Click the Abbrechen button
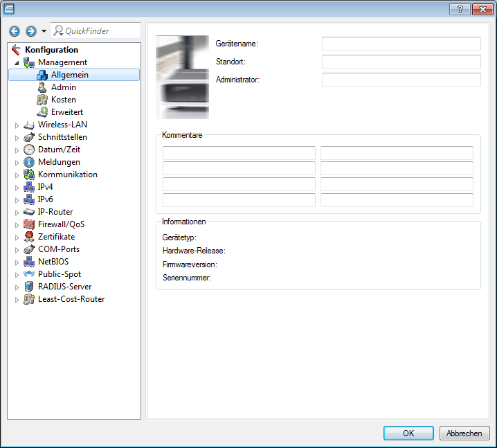This screenshot has width=497, height=448. (x=464, y=433)
